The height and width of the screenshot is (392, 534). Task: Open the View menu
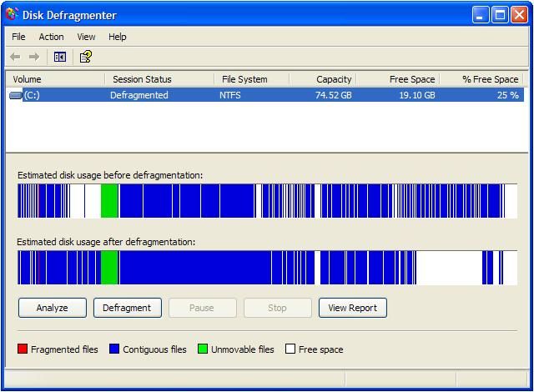click(x=86, y=37)
